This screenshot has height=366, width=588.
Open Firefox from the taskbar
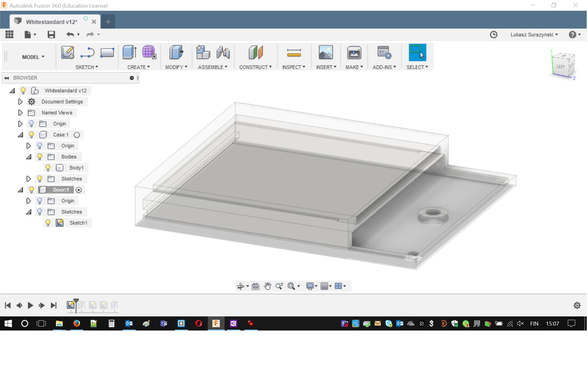77,324
